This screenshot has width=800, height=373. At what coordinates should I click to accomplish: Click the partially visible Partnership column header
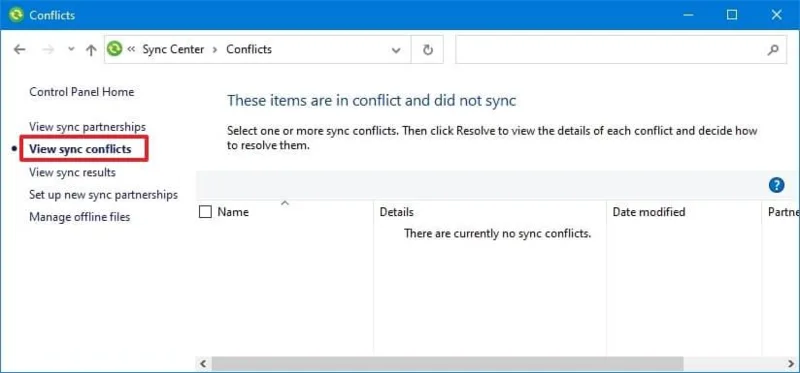[x=783, y=212]
